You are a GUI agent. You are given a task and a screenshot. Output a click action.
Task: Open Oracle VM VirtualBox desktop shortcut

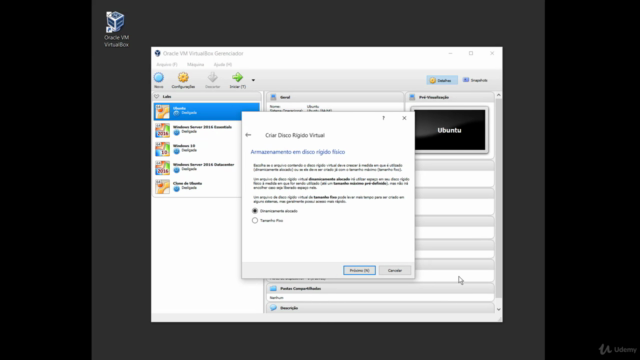[116, 29]
